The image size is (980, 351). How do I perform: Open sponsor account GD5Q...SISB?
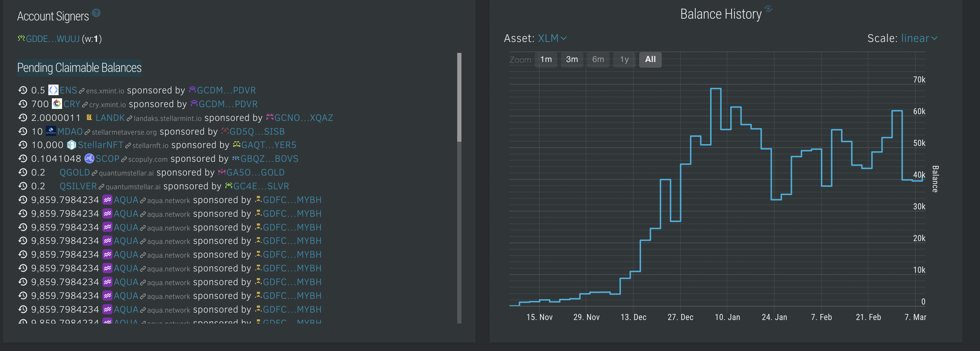pyautogui.click(x=257, y=131)
